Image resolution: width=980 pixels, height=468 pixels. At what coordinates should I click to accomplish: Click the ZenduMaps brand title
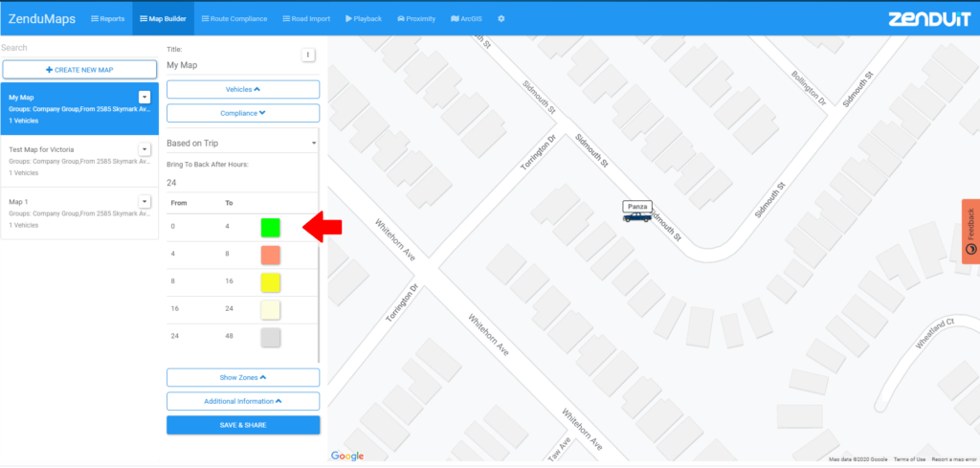pyautogui.click(x=42, y=19)
